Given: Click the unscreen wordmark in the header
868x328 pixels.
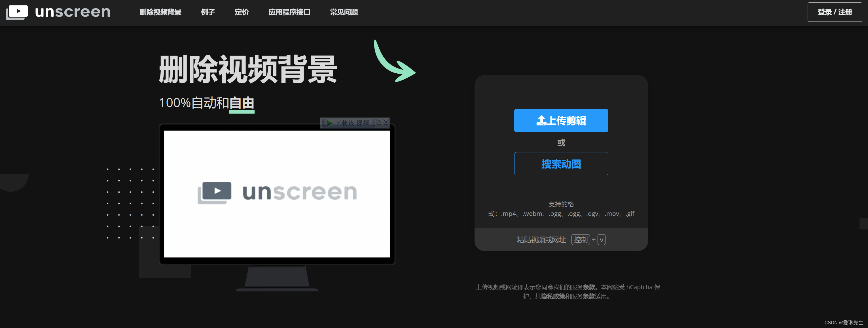Looking at the screenshot, I should click(x=73, y=12).
